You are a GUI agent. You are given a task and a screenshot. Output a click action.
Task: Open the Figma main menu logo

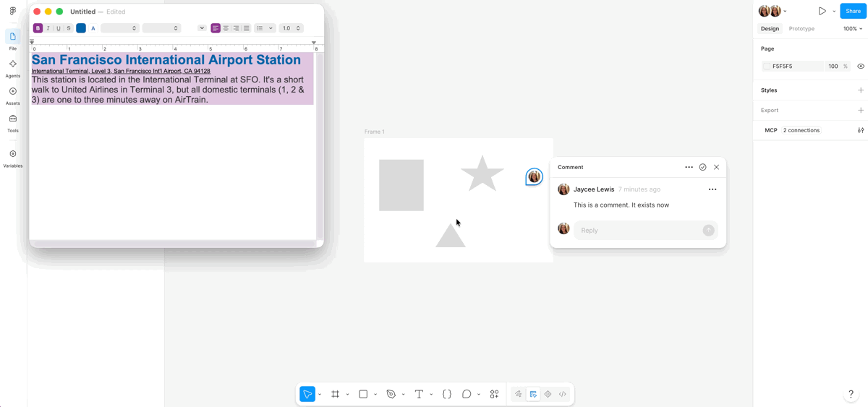[13, 11]
